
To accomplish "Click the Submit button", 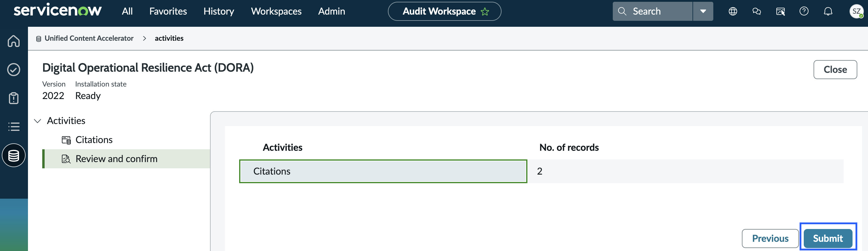I will pyautogui.click(x=828, y=238).
